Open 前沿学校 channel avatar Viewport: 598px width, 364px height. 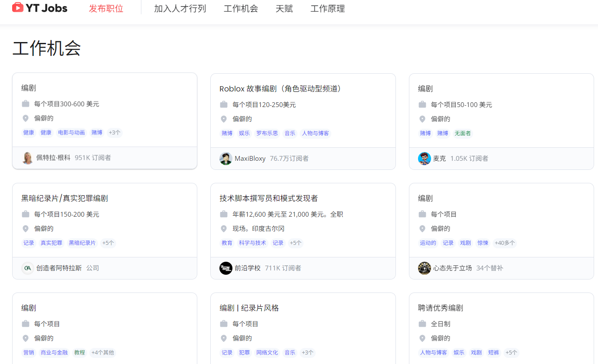pyautogui.click(x=226, y=268)
